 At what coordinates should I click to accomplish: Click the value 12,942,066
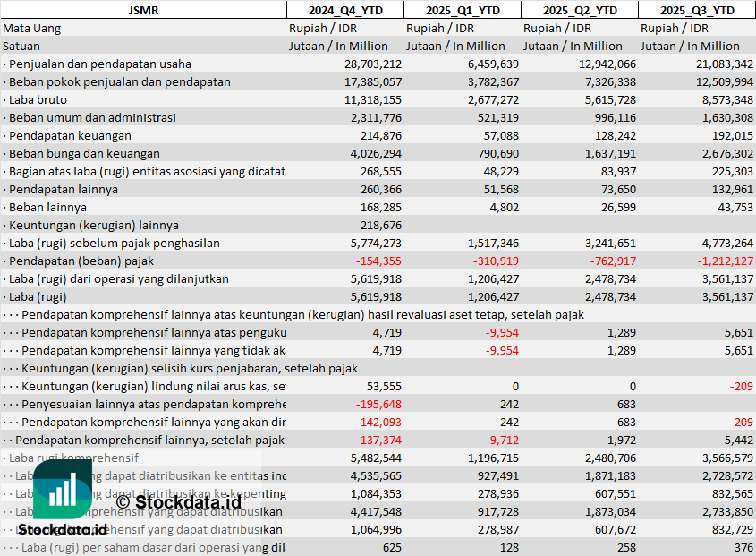pos(607,64)
